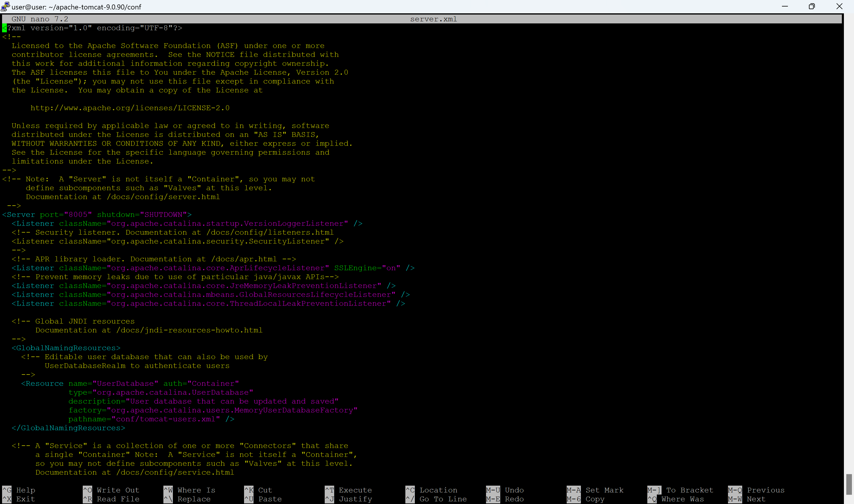This screenshot has width=854, height=504.
Task: Click the M-E Redo shortcut
Action: (505, 499)
